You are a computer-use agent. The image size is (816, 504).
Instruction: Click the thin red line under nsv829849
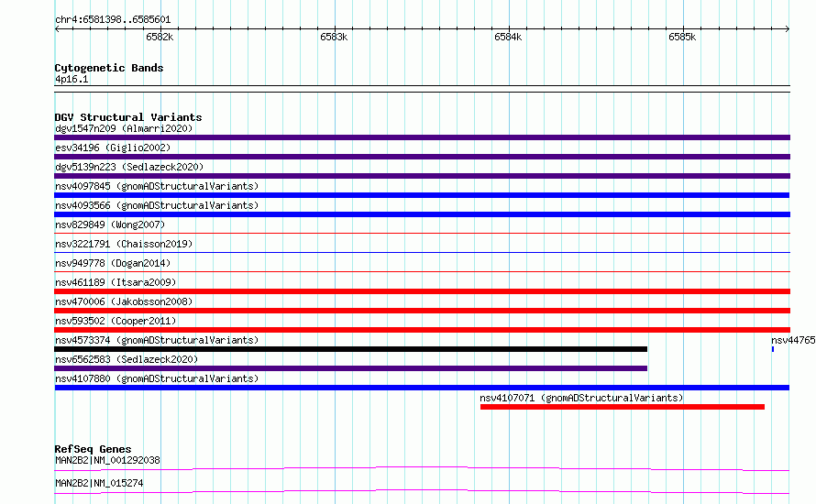coord(422,234)
